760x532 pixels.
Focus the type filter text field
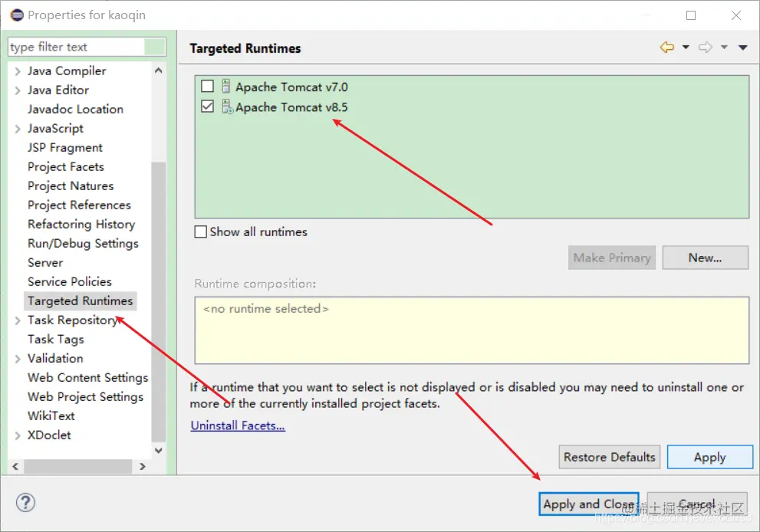tap(87, 47)
